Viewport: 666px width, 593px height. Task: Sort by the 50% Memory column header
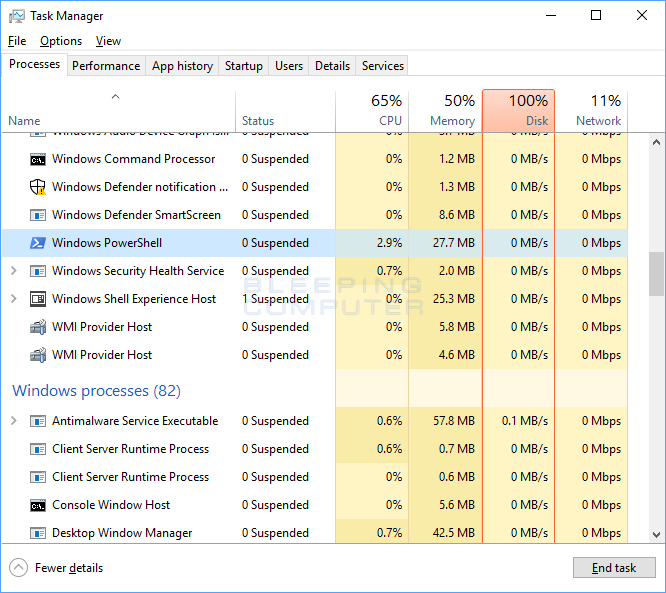click(445, 111)
